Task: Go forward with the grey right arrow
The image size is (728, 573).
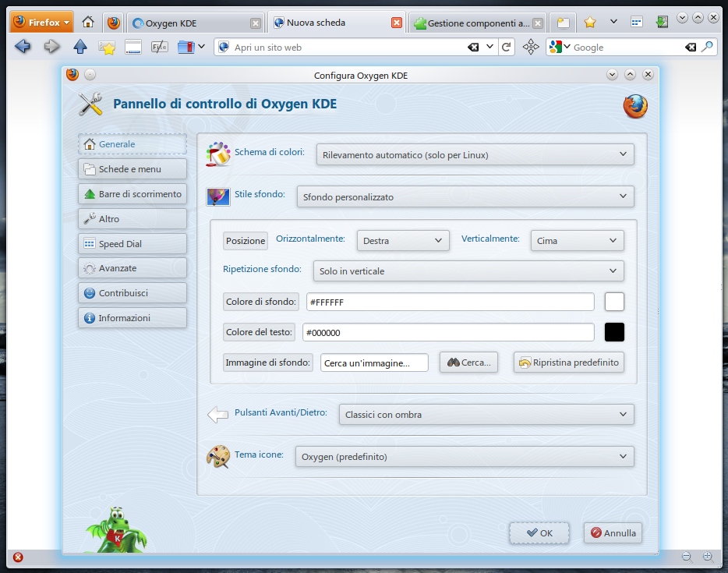Action: 51,47
